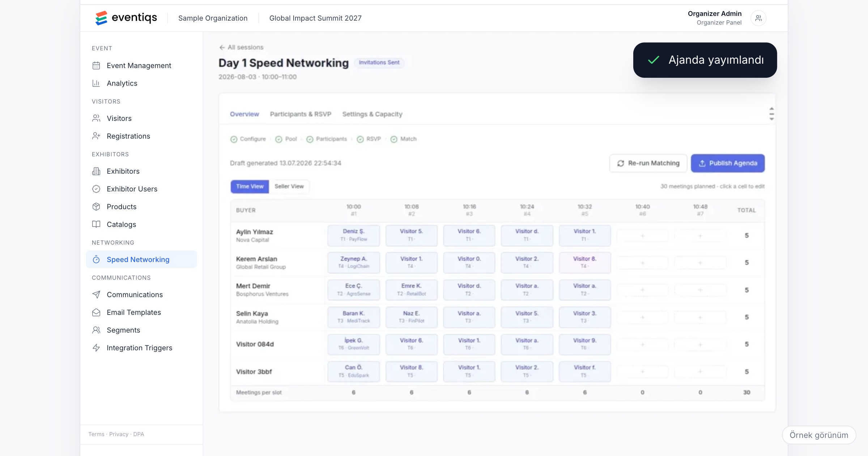Open the DPA footer link
Image resolution: width=868 pixels, height=456 pixels.
139,434
